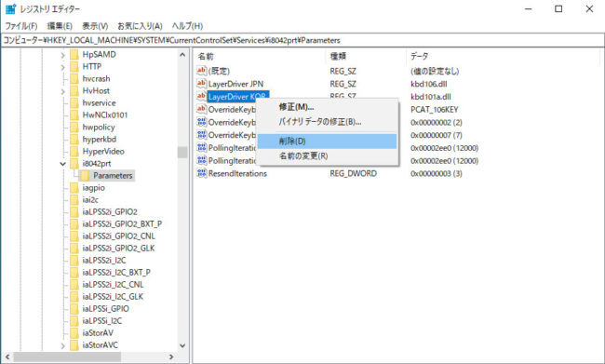Click the DWORD icon of ResendIterations
Screen dimensions: 605x364
coord(201,173)
